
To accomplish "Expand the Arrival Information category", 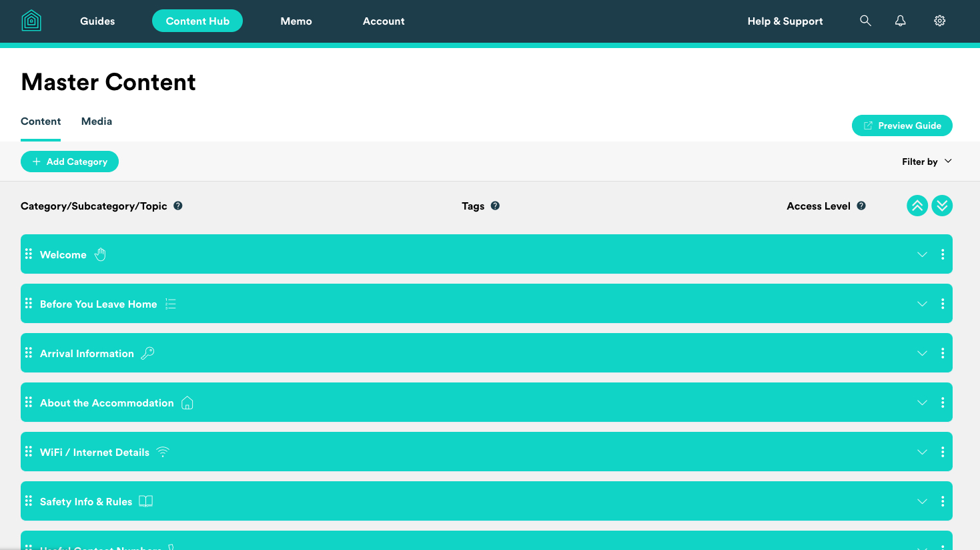I will click(x=922, y=353).
